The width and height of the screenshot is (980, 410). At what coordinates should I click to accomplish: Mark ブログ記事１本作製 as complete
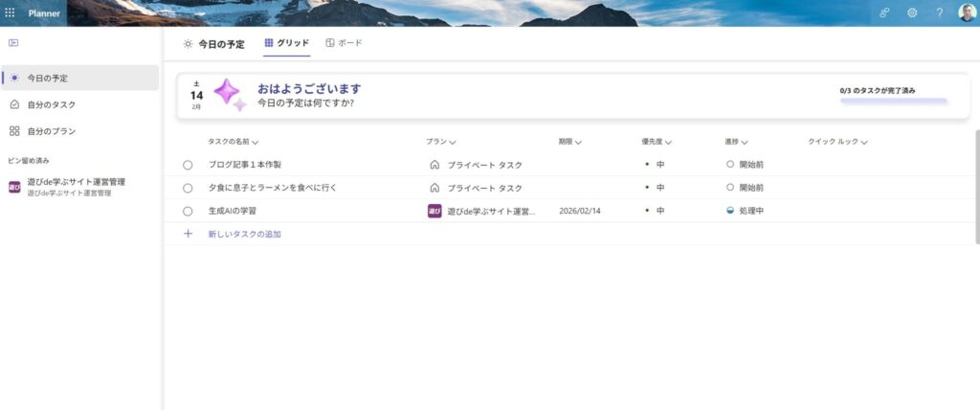[x=188, y=165]
